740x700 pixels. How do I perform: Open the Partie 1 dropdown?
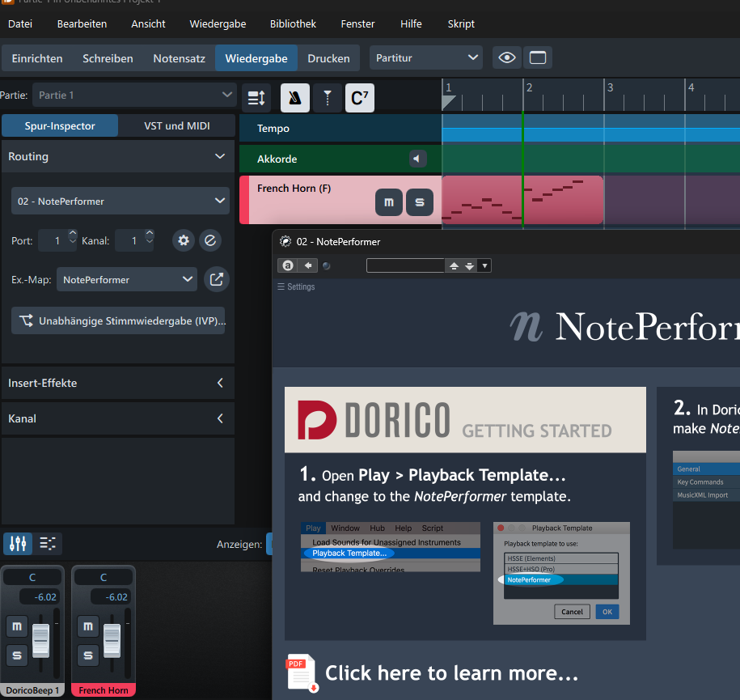(134, 95)
